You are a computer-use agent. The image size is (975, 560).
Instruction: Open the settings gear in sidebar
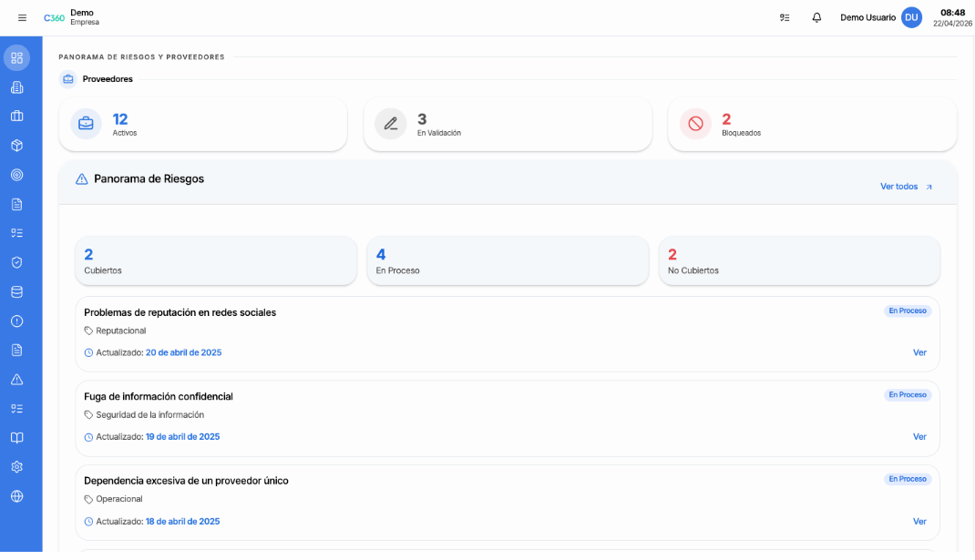click(x=16, y=467)
